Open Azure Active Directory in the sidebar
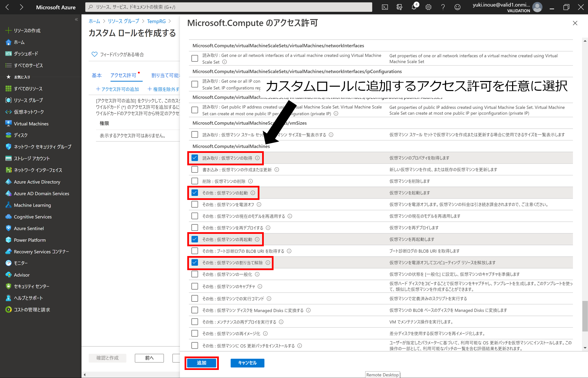Screen dimensions: 588x378 (x=37, y=182)
